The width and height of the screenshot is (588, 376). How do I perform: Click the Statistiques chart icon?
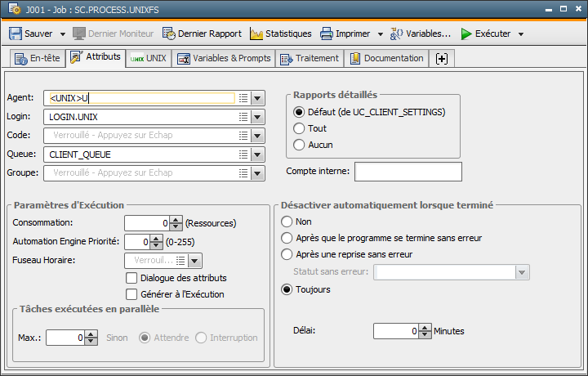[256, 34]
